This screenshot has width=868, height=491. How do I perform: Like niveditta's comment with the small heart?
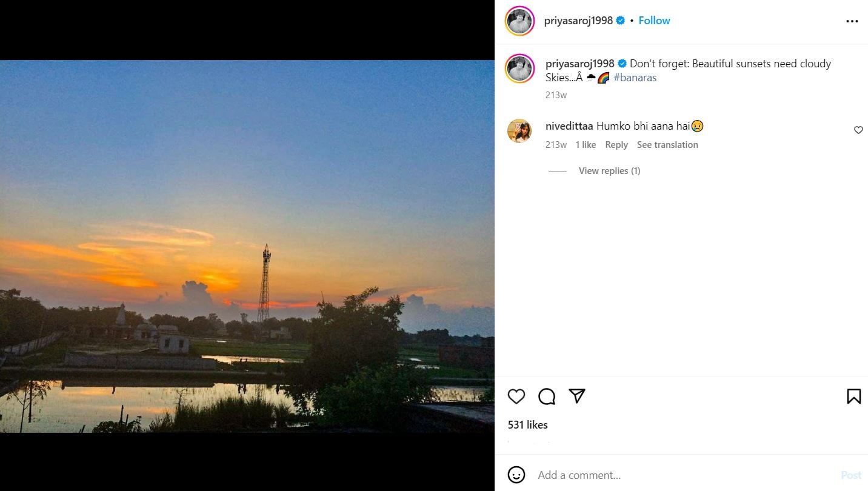coord(858,130)
